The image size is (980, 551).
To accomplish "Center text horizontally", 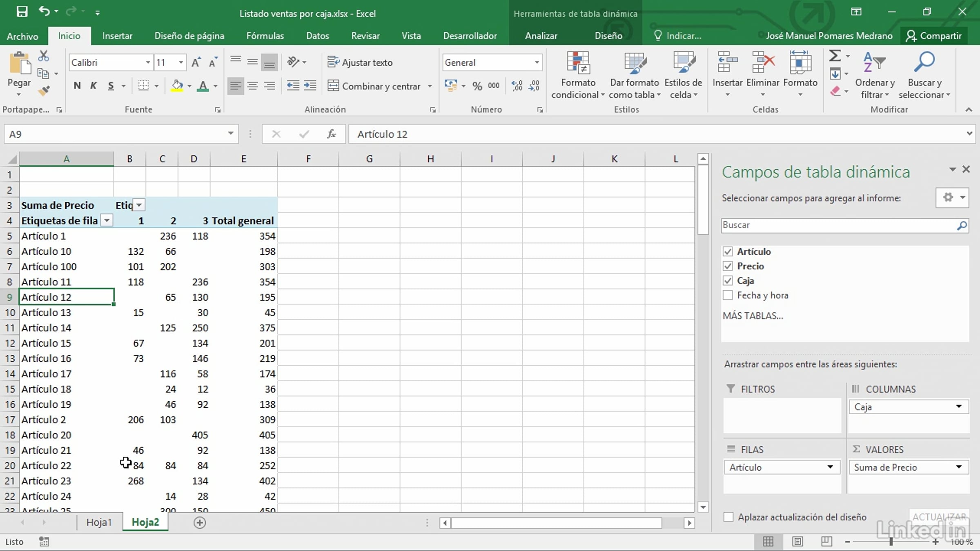I will (252, 86).
